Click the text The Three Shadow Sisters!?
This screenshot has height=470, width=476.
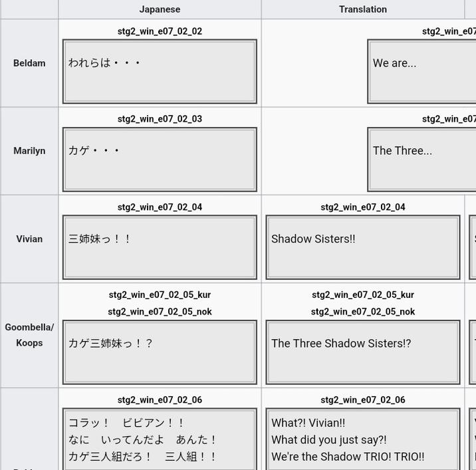[x=341, y=344]
